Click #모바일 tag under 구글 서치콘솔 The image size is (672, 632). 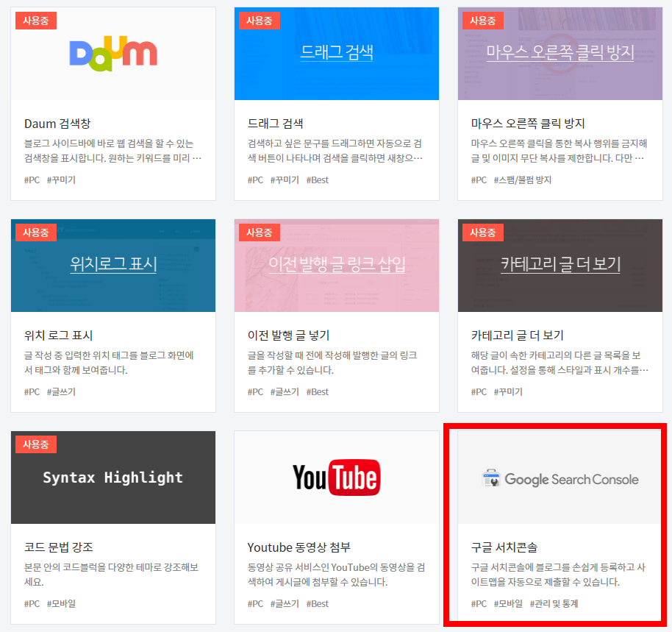pyautogui.click(x=508, y=604)
